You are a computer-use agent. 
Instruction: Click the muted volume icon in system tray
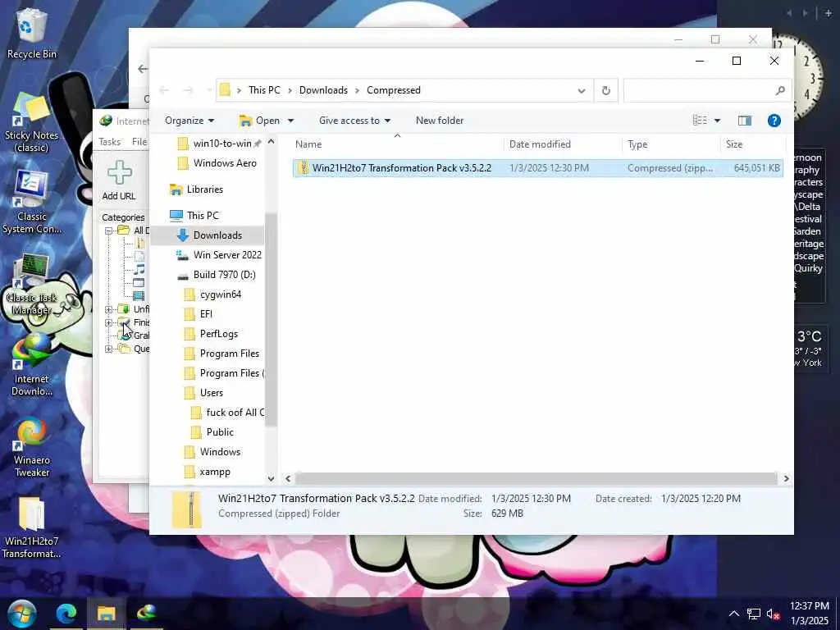(773, 614)
